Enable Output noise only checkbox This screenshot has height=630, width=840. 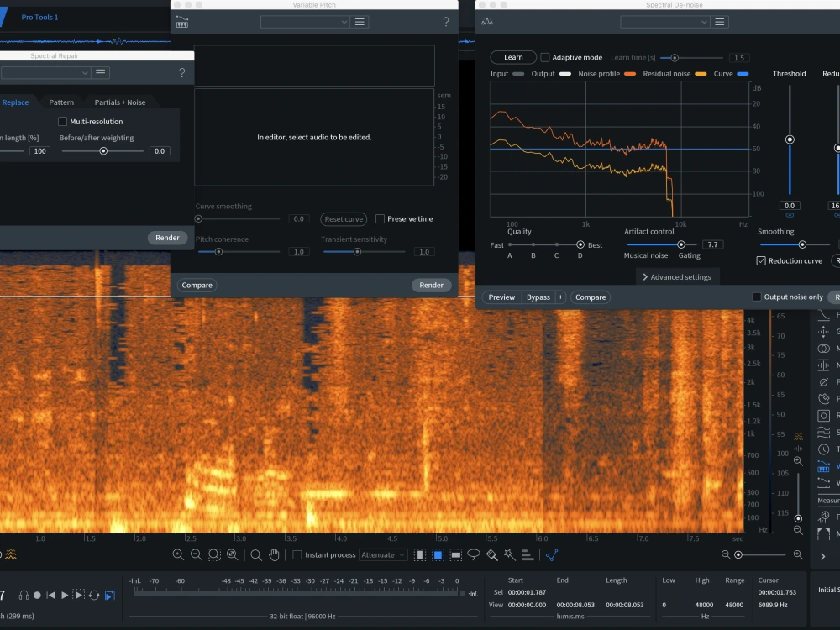point(757,297)
